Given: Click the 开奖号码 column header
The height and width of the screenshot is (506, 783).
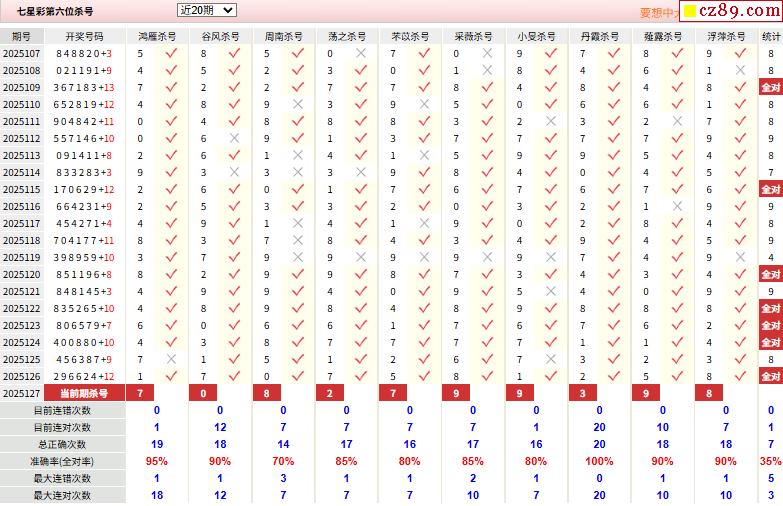Looking at the screenshot, I should click(x=84, y=36).
